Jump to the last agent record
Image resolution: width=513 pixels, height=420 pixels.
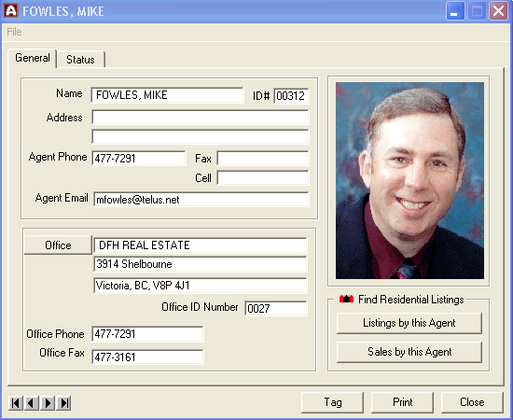[63, 403]
